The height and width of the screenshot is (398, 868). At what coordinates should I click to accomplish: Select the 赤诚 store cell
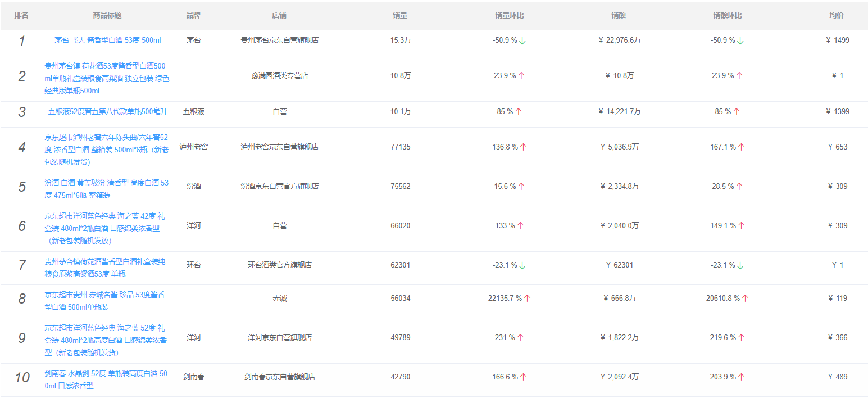click(x=279, y=298)
